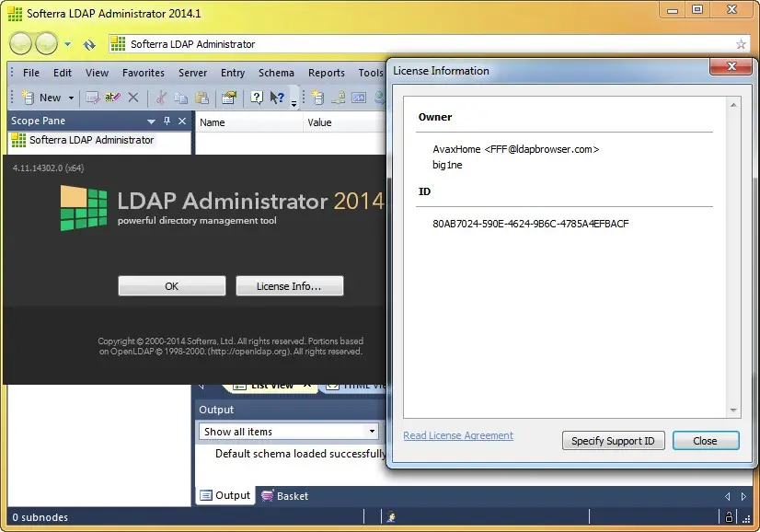Maximize the Softerra LDAP Administrator window
Image resolution: width=760 pixels, height=532 pixels.
coord(697,10)
